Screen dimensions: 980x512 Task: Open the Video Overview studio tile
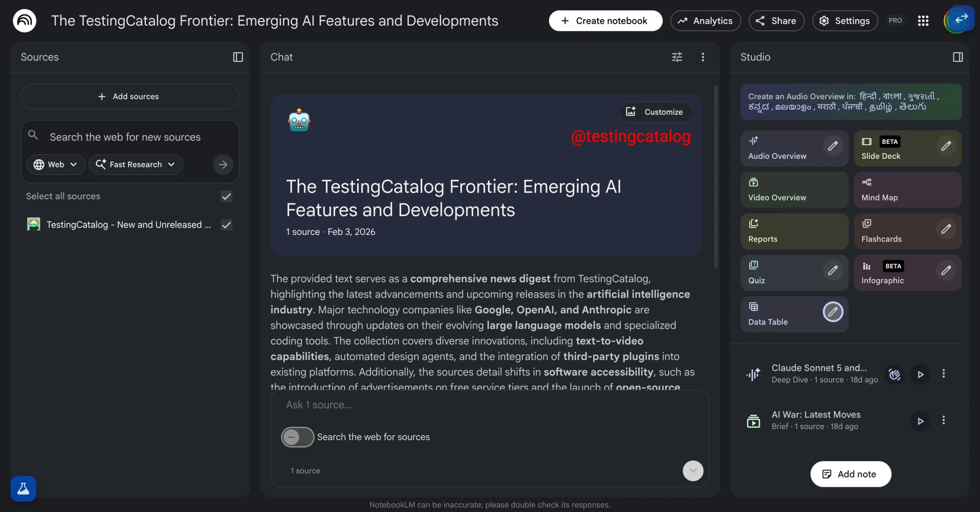coord(794,190)
